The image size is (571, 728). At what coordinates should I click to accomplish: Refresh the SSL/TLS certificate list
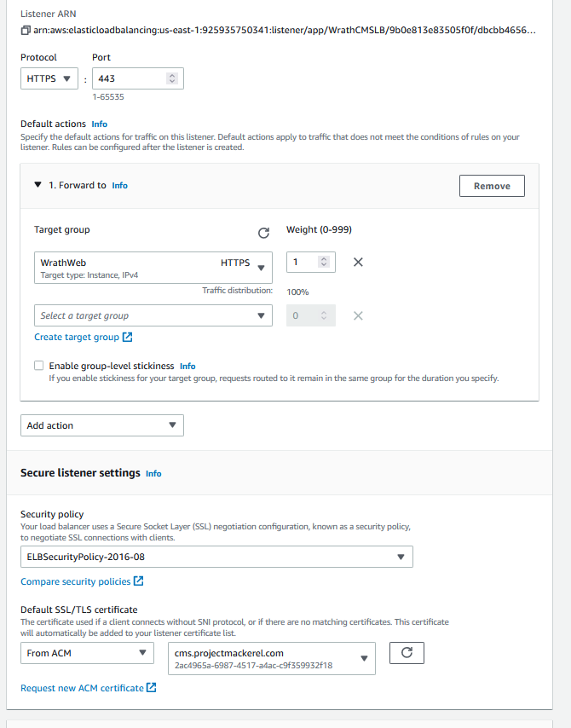(x=407, y=653)
